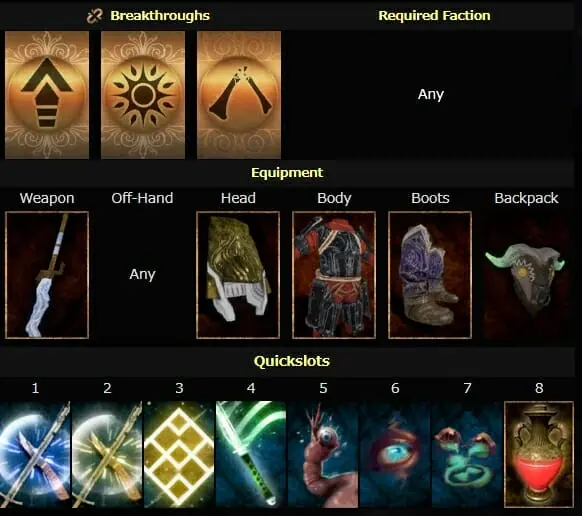Click the chain icon beside Breakthroughs

point(95,16)
